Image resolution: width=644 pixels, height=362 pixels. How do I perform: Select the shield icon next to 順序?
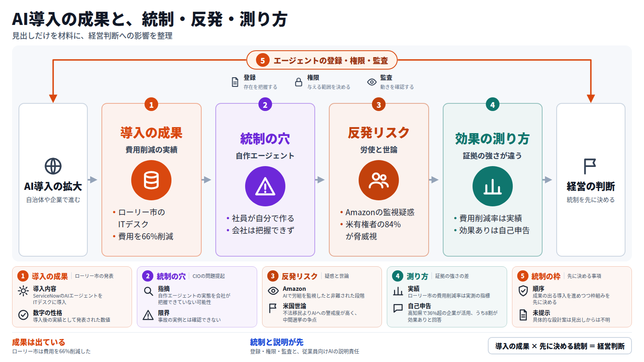(x=523, y=291)
